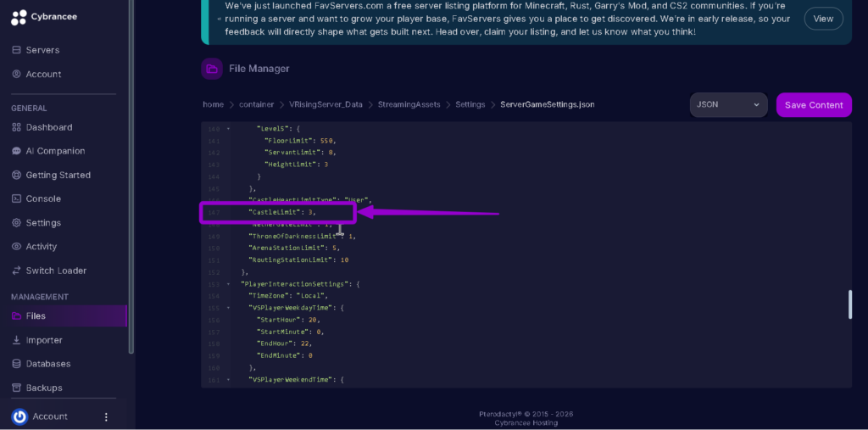The width and height of the screenshot is (868, 430).
Task: Open Servers page in sidebar
Action: pos(42,50)
